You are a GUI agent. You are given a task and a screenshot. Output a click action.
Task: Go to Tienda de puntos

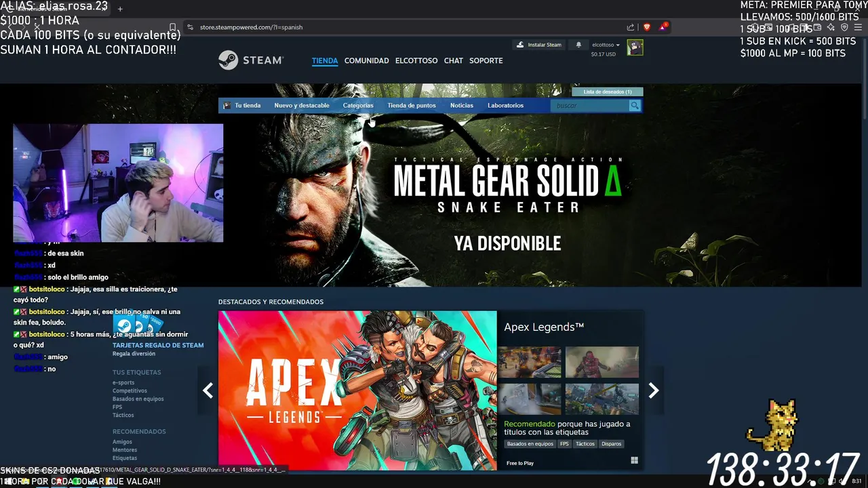tap(412, 106)
